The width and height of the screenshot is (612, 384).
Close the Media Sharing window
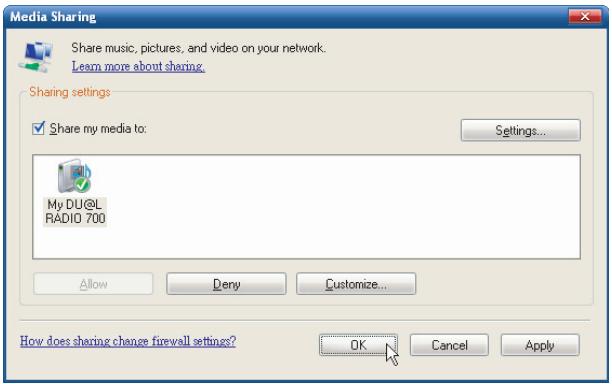[585, 16]
